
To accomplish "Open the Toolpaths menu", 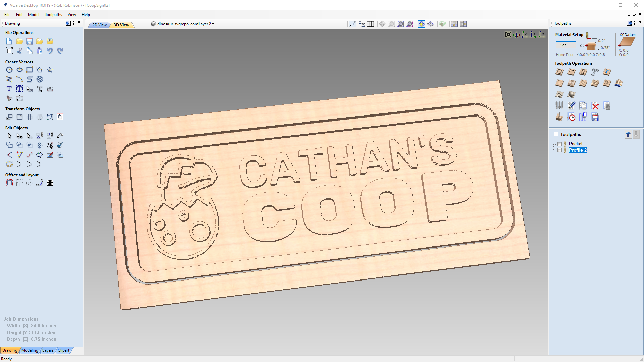I will click(x=53, y=15).
